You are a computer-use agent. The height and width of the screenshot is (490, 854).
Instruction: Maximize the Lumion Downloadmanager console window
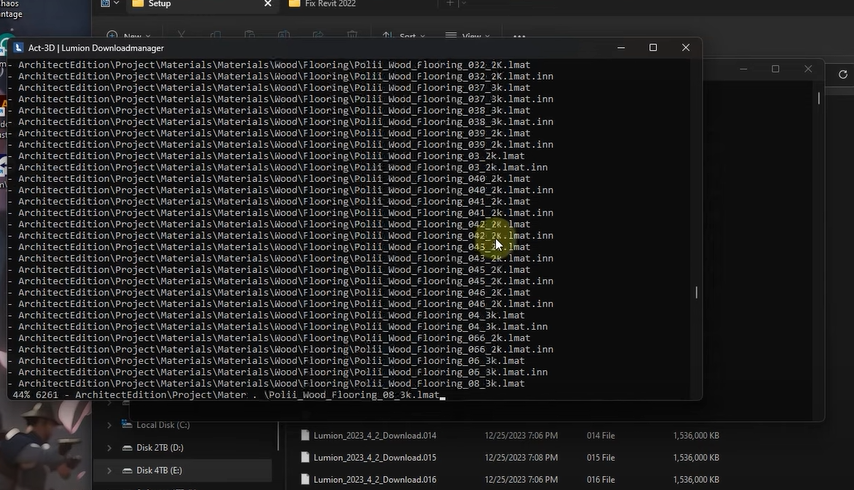pos(653,47)
